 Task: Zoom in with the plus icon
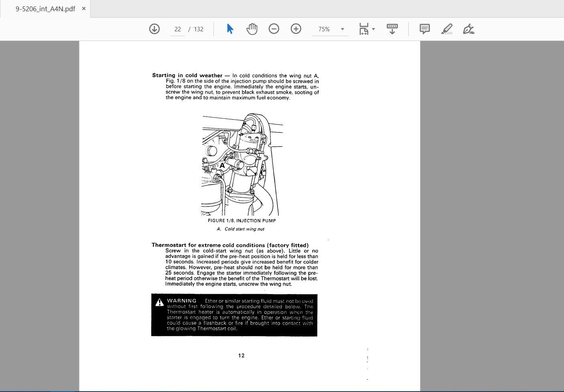pyautogui.click(x=296, y=29)
